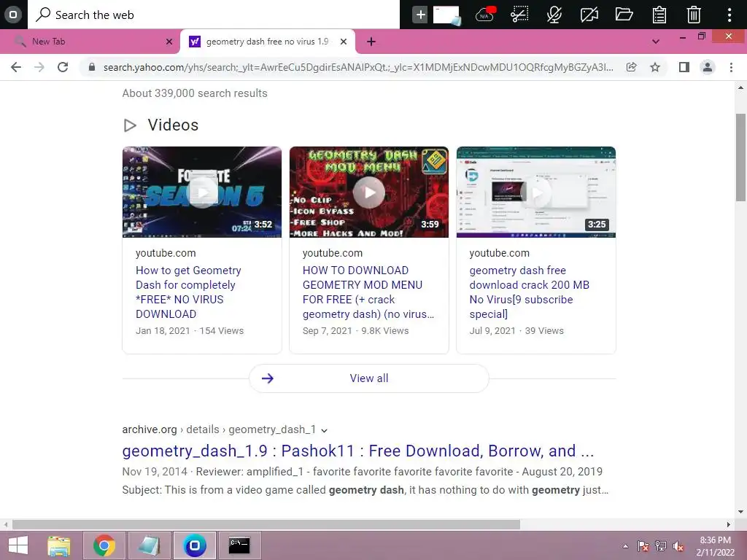This screenshot has width=747, height=560.
Task: Click the plus add button in recorder toolbar
Action: point(420,15)
